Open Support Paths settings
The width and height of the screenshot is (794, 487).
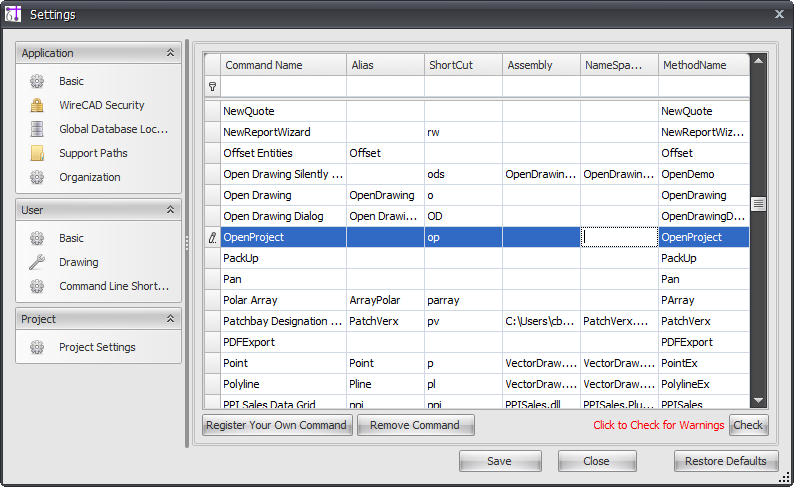[93, 153]
